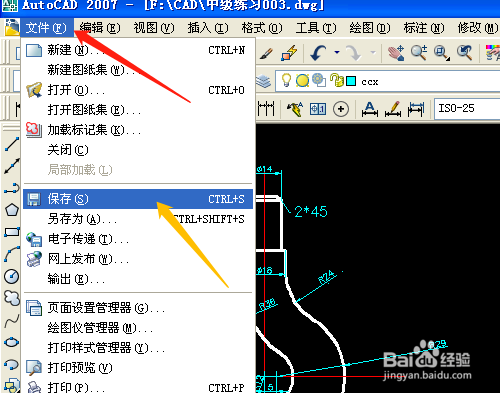Select the Arc draw tool
Screen dimensions: 500x393
click(12, 254)
